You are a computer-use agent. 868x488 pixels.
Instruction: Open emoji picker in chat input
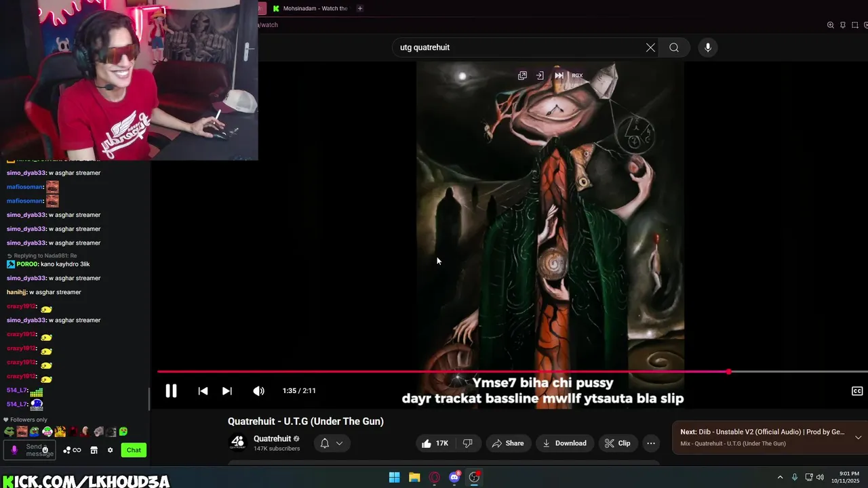point(45,450)
